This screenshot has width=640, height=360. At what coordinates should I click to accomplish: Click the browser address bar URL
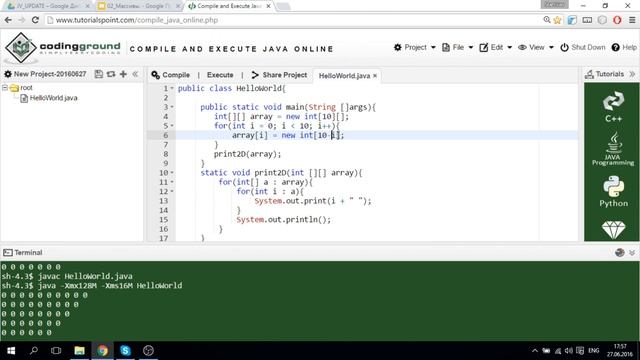pos(137,20)
